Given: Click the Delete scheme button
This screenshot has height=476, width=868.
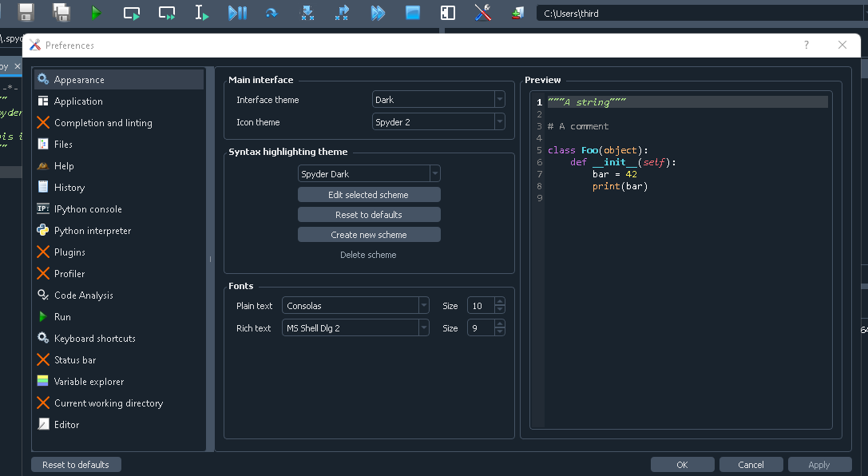Looking at the screenshot, I should (x=369, y=255).
